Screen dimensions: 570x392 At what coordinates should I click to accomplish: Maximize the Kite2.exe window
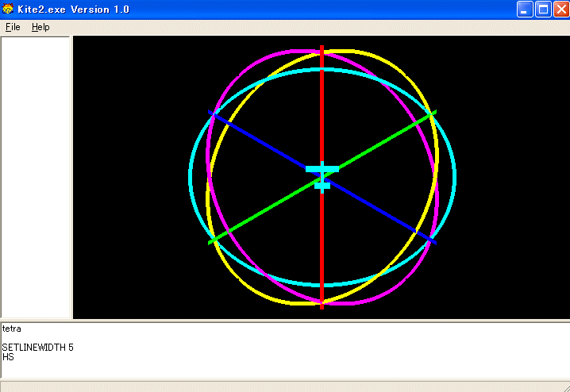tap(543, 9)
